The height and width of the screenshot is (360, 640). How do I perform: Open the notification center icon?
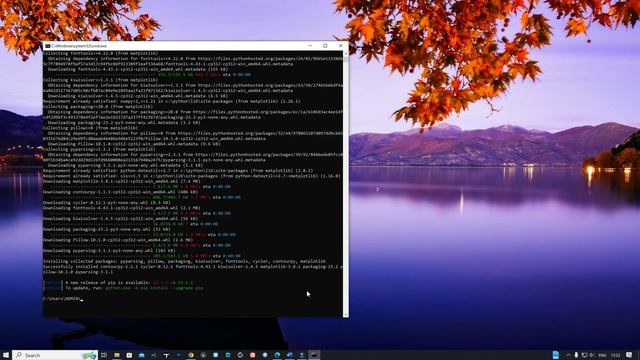click(x=629, y=355)
